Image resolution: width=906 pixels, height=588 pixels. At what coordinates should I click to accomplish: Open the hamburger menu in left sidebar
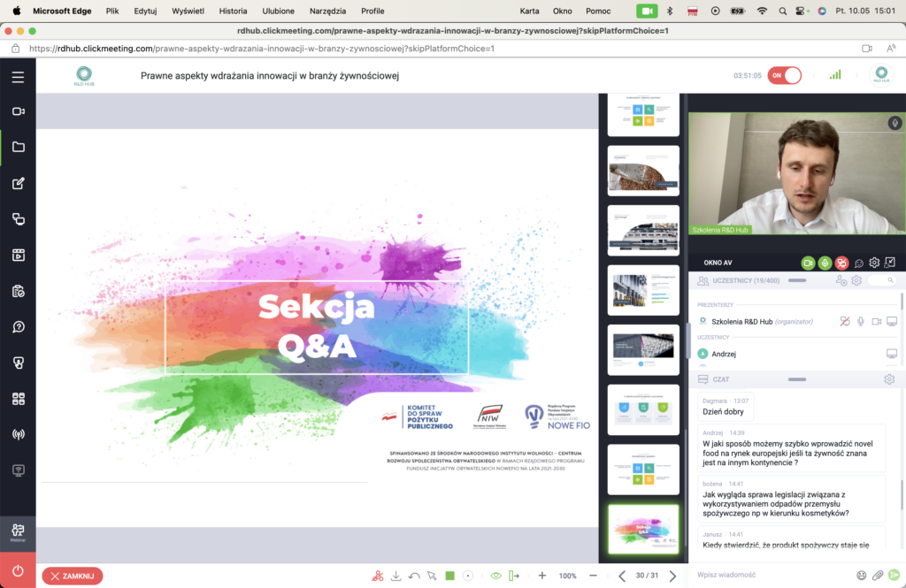18,77
